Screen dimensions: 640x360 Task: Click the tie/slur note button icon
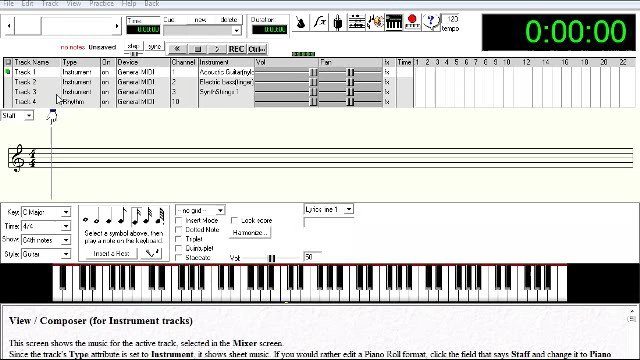[151, 253]
